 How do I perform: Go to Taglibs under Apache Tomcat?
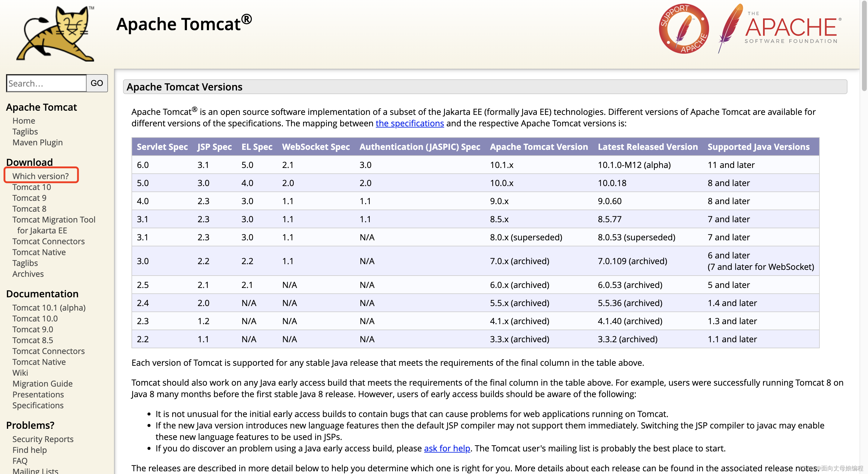point(25,131)
